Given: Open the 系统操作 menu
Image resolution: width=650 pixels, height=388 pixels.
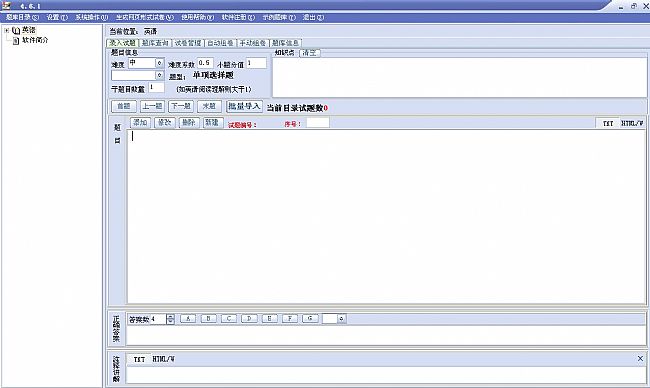Looking at the screenshot, I should point(91,17).
